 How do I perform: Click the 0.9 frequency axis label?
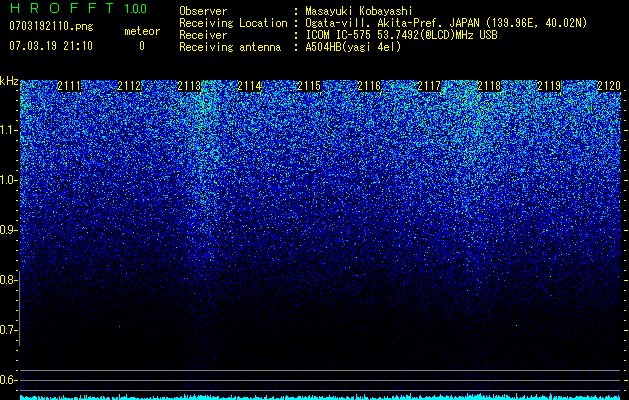click(8, 230)
